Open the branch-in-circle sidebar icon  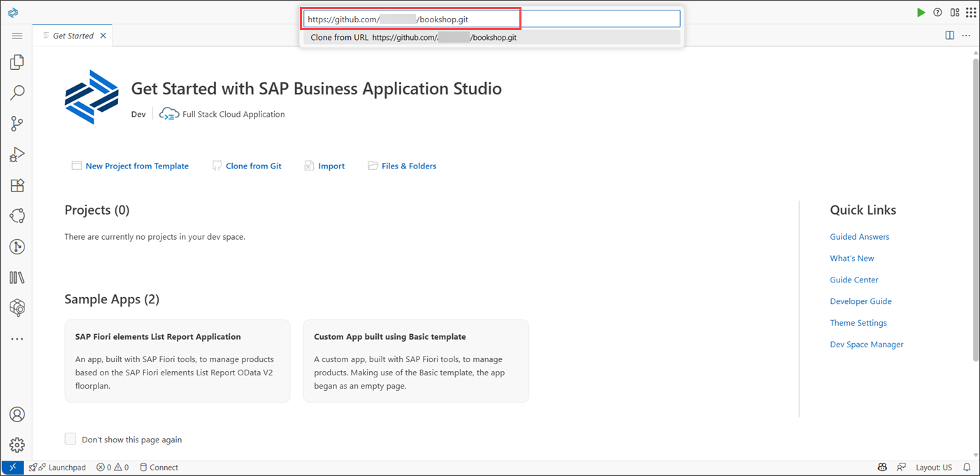17,247
